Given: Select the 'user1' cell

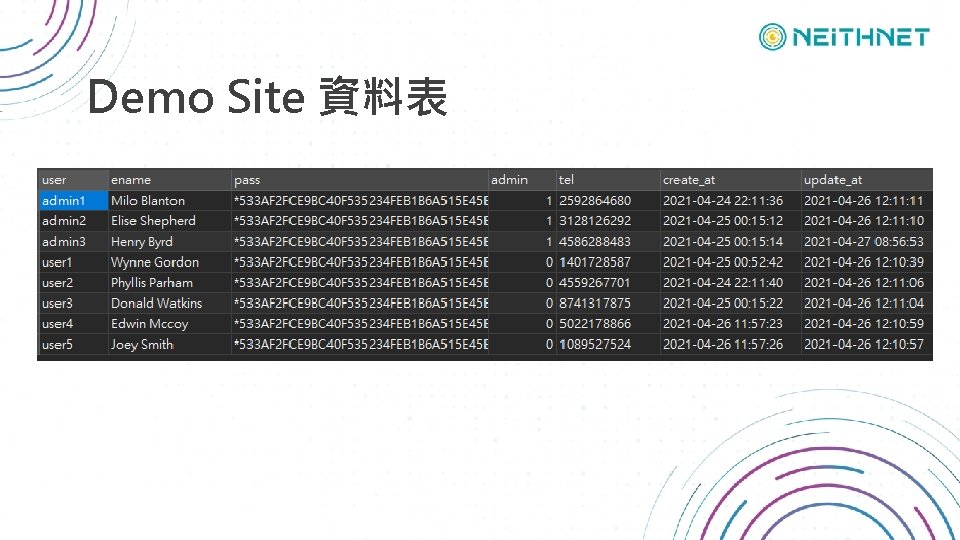Looking at the screenshot, I should pos(73,263).
